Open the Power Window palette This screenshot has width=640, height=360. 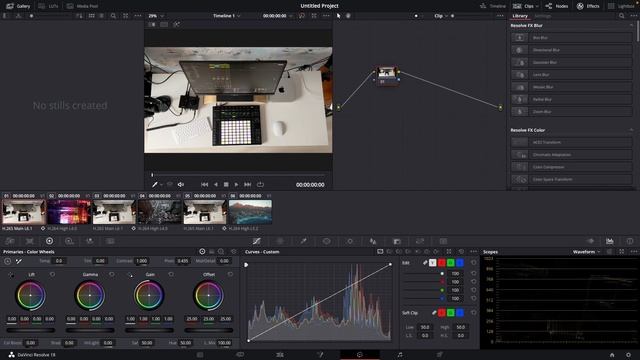[x=327, y=241]
